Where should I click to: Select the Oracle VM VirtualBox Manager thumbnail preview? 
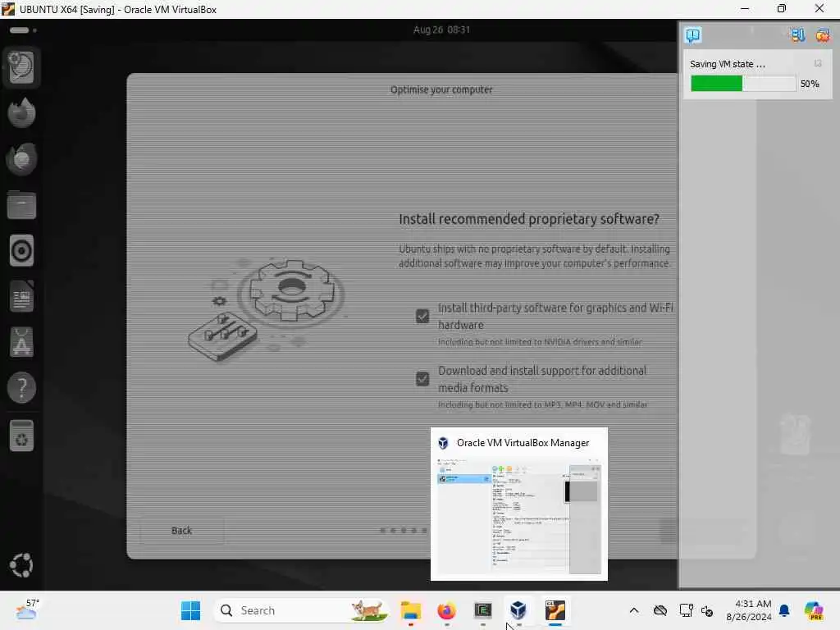[519, 504]
